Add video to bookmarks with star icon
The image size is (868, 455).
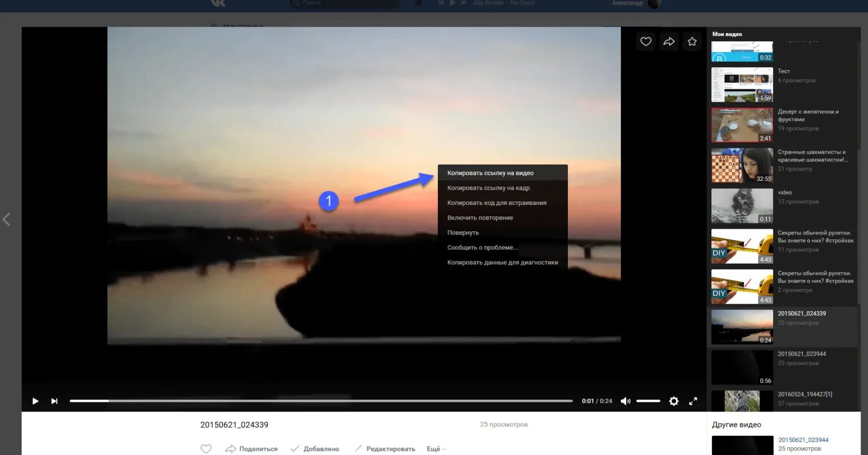tap(692, 41)
